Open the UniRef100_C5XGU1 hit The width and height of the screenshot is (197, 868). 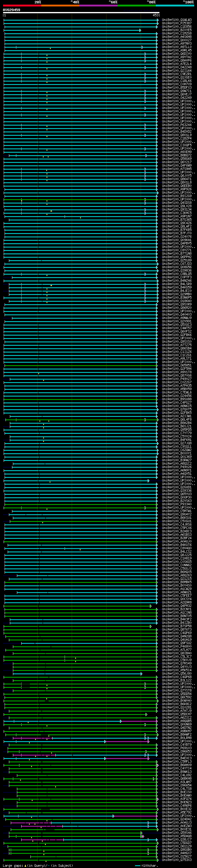(177, 521)
